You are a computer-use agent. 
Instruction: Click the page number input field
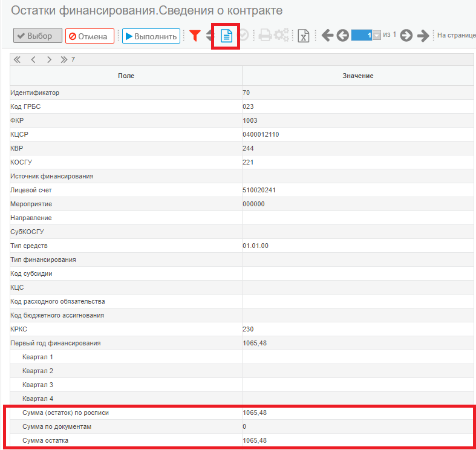362,35
